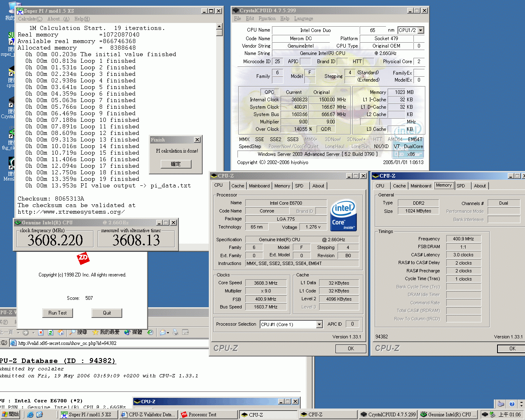Click the Refresh icon in browser toolbar

50,332
